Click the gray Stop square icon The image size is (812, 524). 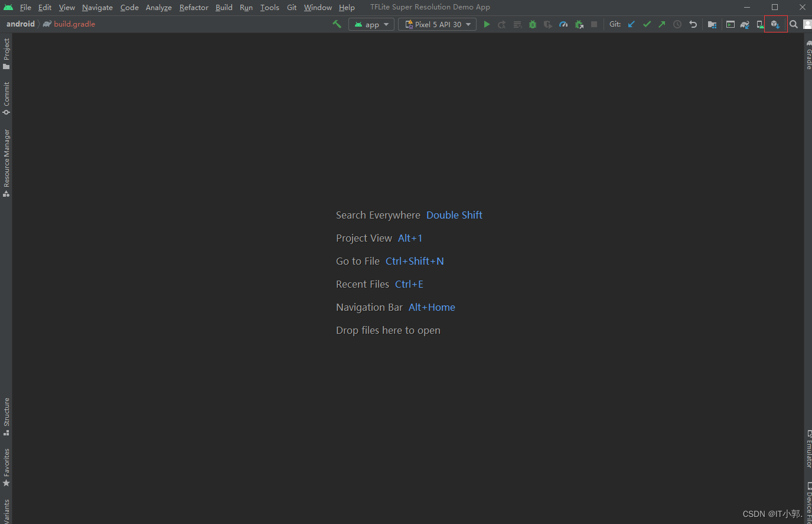pyautogui.click(x=594, y=24)
